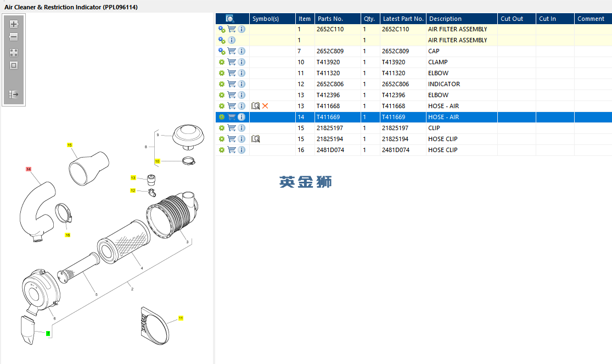Sort by the Item column header
Screen dimensions: 612x364
pos(305,18)
